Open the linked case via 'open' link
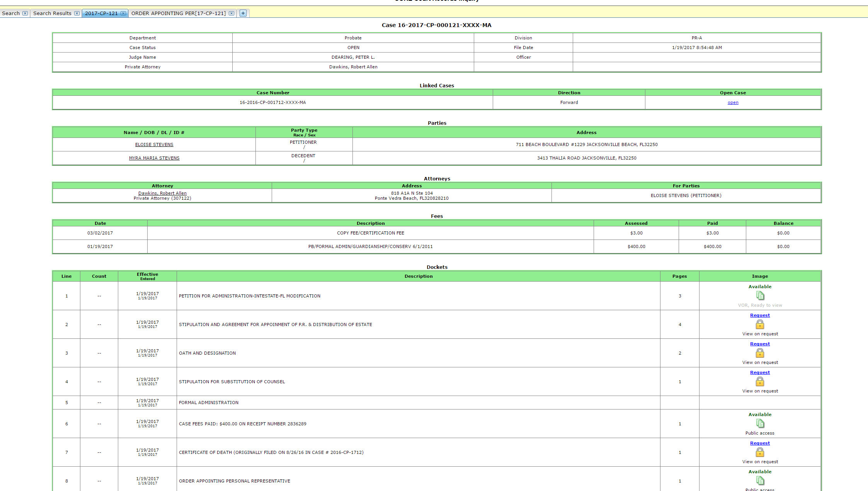 (733, 102)
